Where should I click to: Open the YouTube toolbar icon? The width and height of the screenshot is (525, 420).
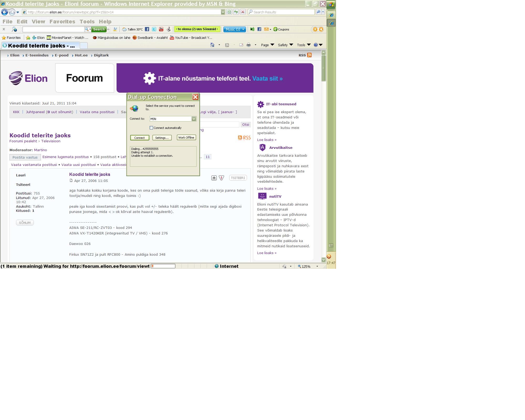tap(161, 29)
